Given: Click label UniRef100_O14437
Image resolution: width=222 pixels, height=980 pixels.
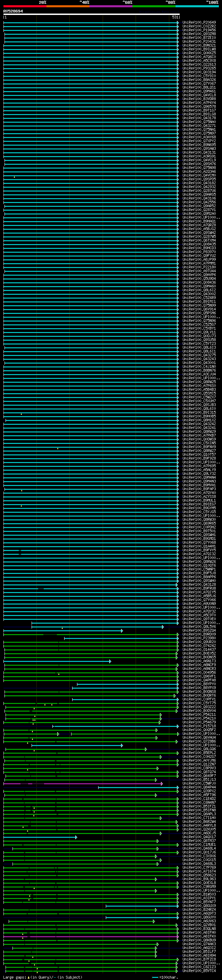Looking at the screenshot, I should [x=199, y=649].
